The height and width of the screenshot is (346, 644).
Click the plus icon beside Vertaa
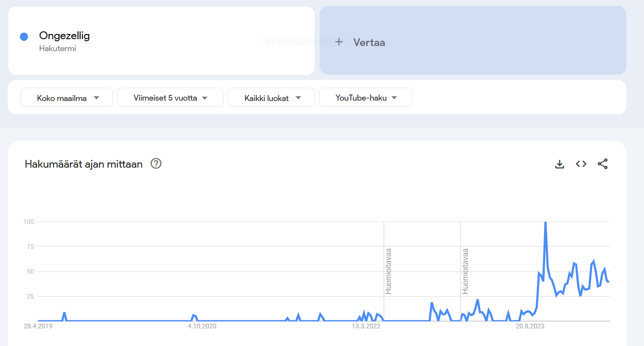[x=339, y=42]
